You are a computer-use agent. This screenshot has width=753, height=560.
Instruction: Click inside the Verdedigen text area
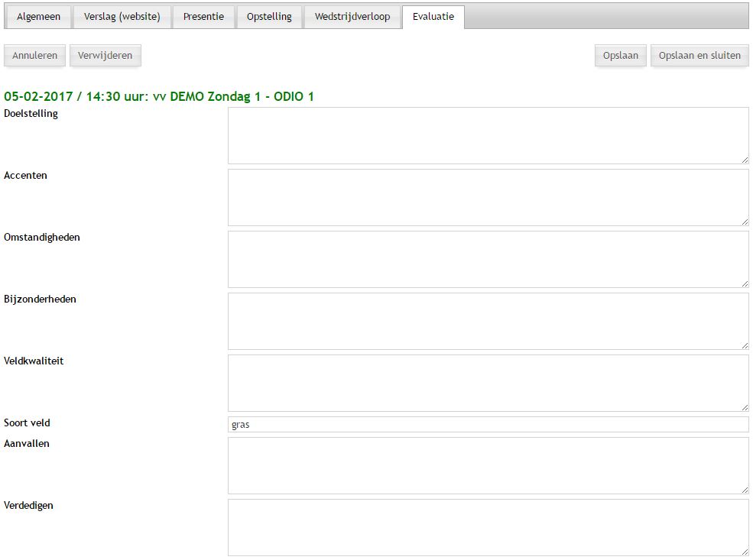488,527
